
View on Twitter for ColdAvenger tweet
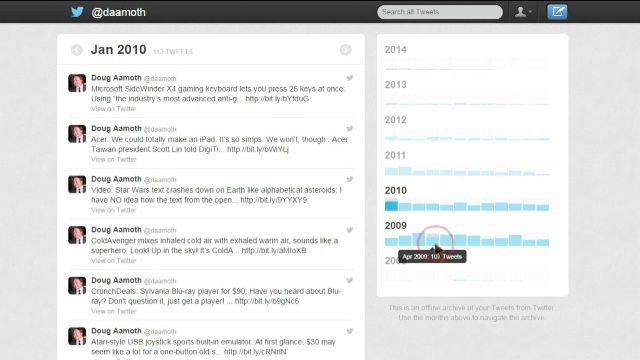tap(113, 260)
